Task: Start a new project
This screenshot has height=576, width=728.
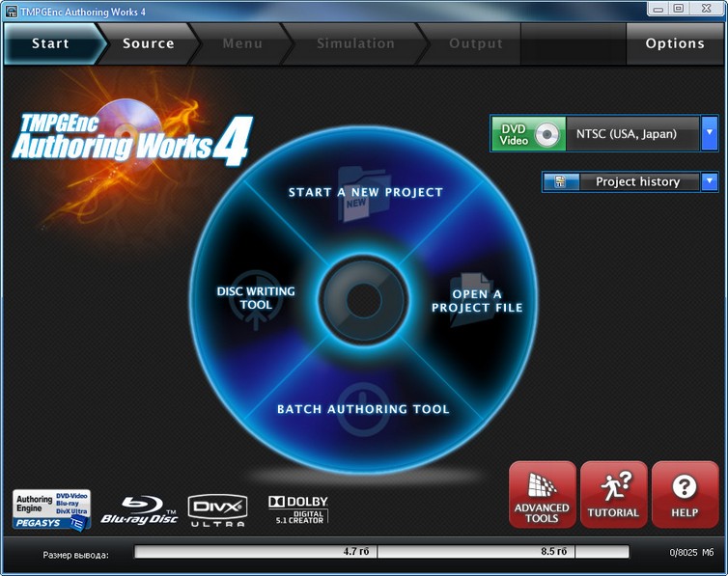Action: (365, 191)
